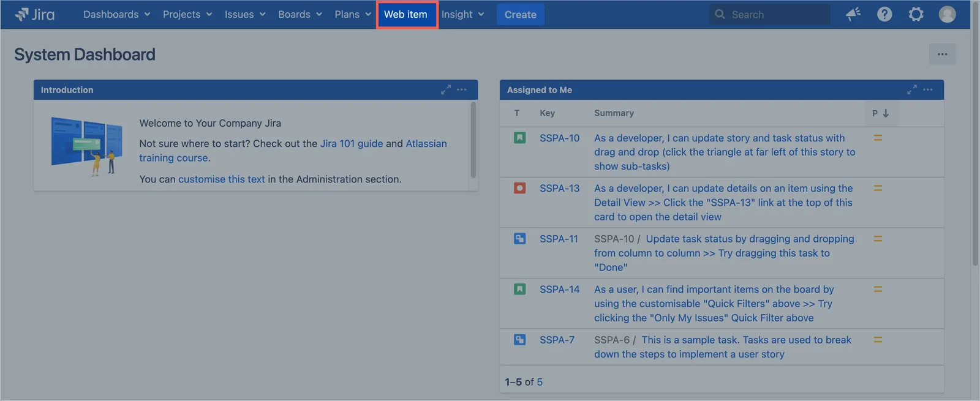The height and width of the screenshot is (401, 980).
Task: Open issue key SSPA-14
Action: pyautogui.click(x=559, y=289)
